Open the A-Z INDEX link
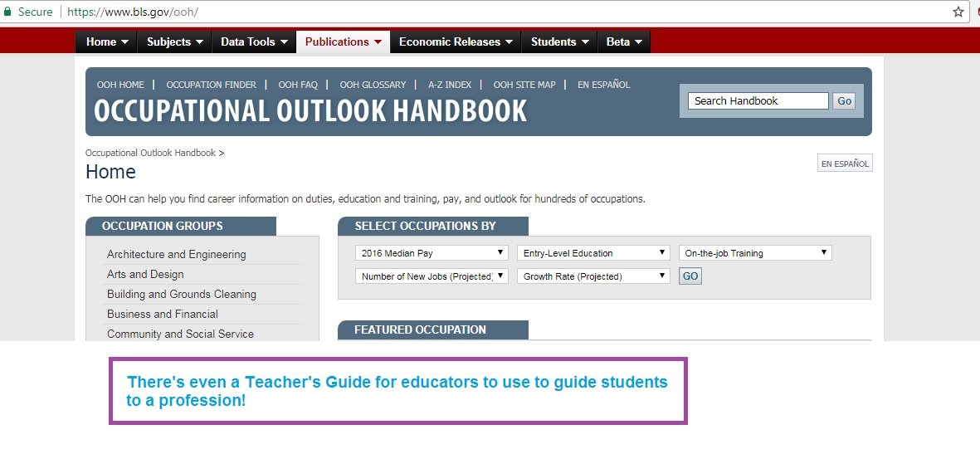This screenshot has width=980, height=454. click(x=450, y=85)
